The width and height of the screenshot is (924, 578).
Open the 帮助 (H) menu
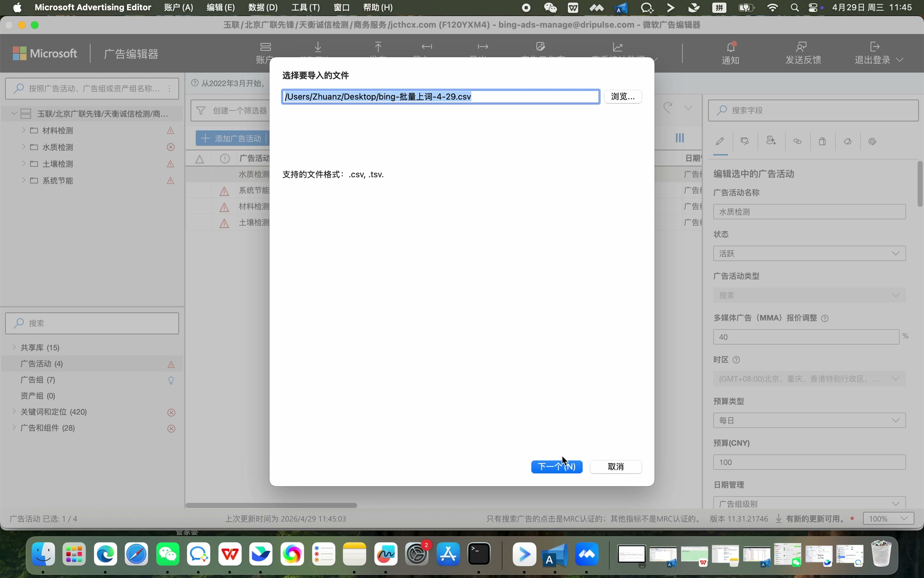tap(378, 8)
